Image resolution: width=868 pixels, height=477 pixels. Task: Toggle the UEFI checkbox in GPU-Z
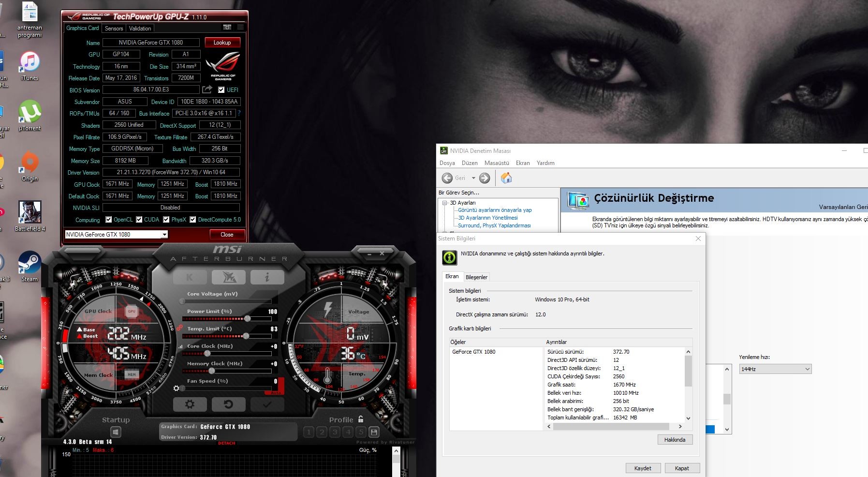(221, 89)
